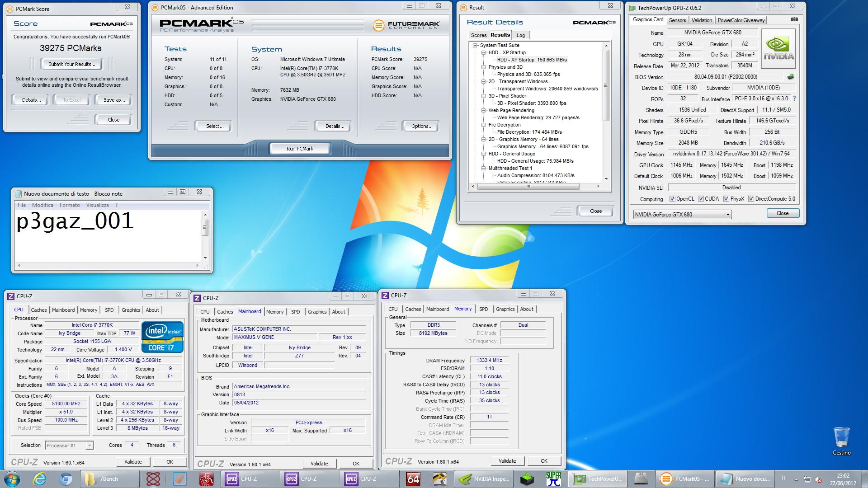The width and height of the screenshot is (868, 488).
Task: Open the Cestino recycle bin on desktop
Action: 842,441
